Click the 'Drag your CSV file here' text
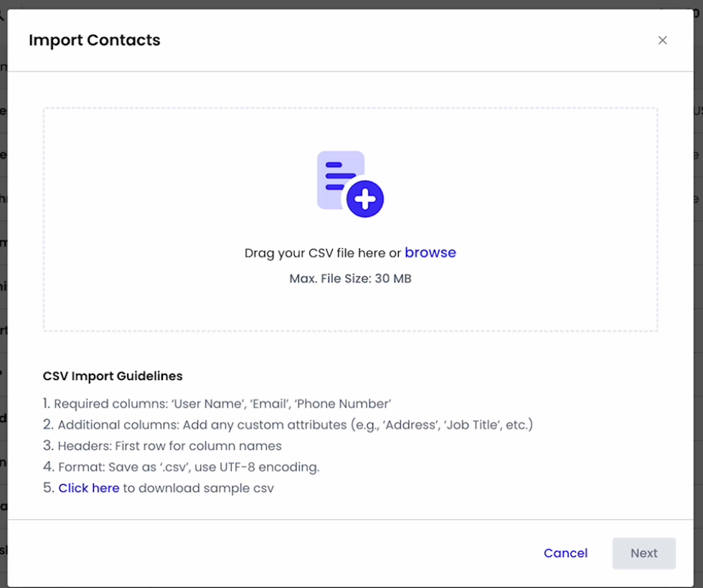 coord(323,253)
